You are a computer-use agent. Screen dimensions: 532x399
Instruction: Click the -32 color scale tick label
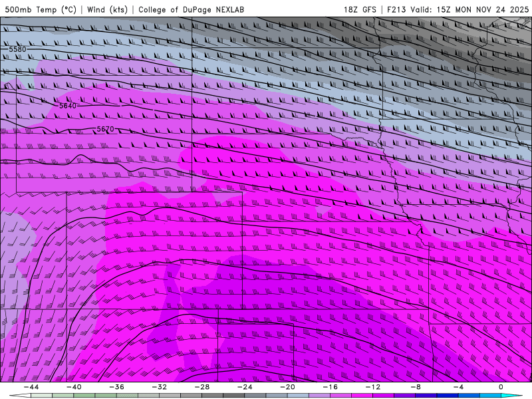pyautogui.click(x=159, y=387)
